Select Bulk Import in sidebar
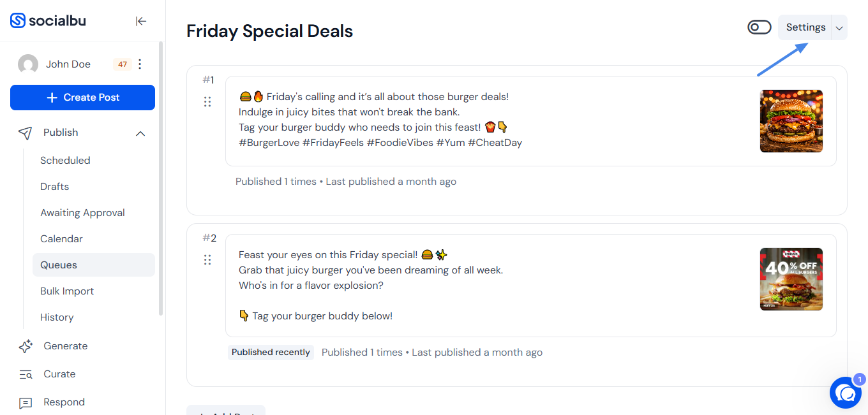 point(67,291)
